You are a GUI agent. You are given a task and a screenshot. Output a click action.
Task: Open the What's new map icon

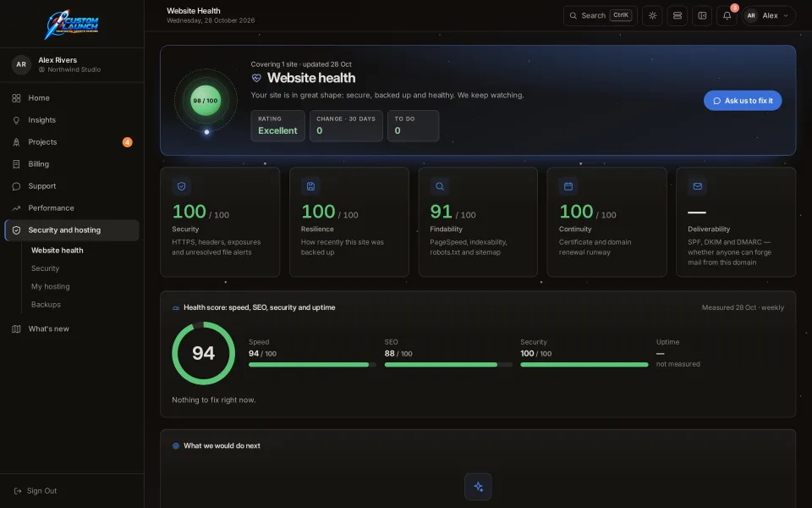point(16,329)
